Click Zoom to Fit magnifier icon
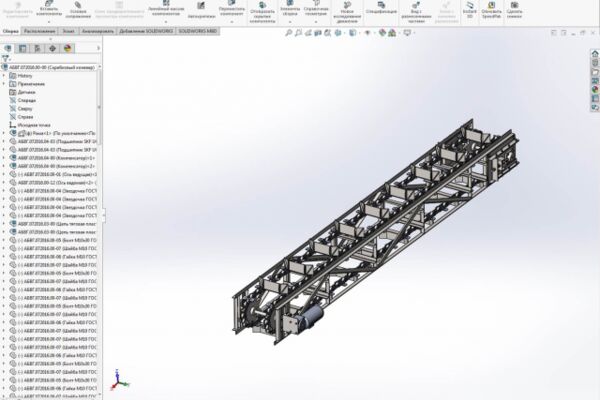The width and height of the screenshot is (600, 400). click(x=289, y=33)
